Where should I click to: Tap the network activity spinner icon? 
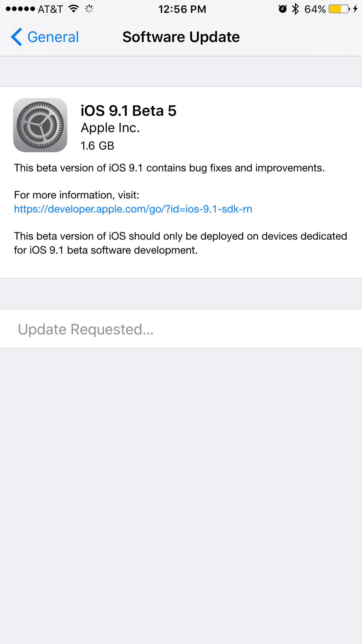click(x=89, y=9)
